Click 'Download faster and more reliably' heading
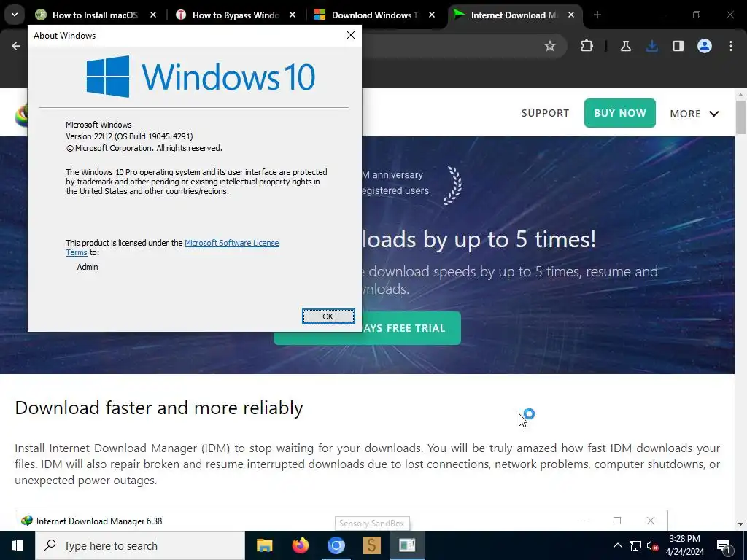The image size is (747, 560). [158, 408]
